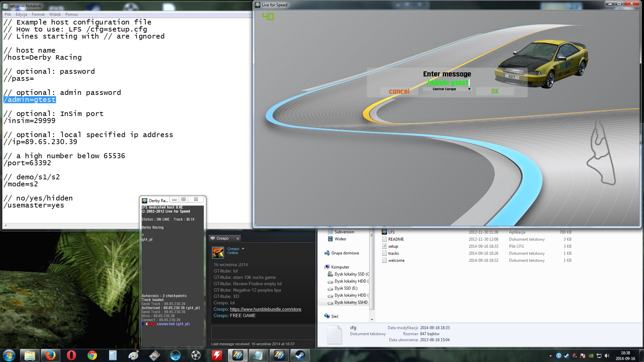The width and height of the screenshot is (644, 362).
Task: Select Grupa domowa in Explorer navigation pane
Action: 345,253
